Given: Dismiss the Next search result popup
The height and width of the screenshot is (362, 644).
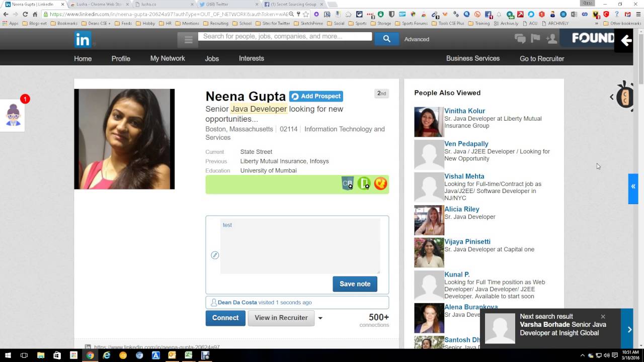Looking at the screenshot, I should pyautogui.click(x=603, y=316).
